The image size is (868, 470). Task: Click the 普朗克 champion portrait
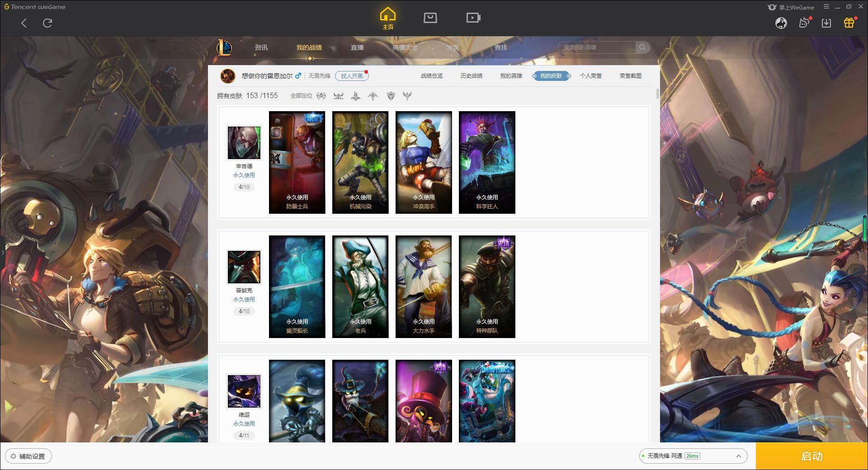point(244,267)
